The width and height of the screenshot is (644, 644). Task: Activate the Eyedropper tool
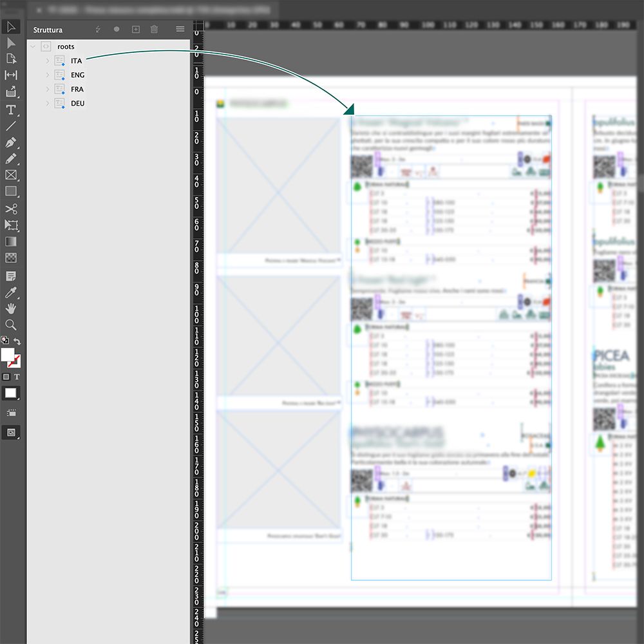[11, 293]
